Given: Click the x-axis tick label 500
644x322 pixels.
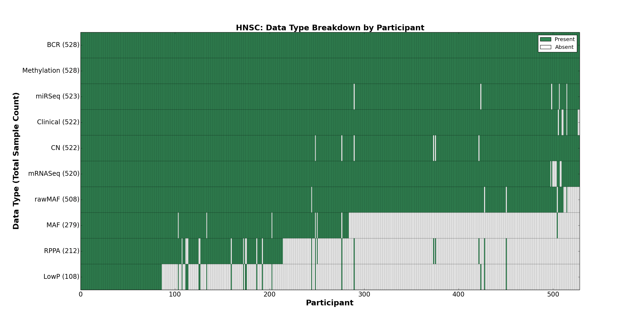Looking at the screenshot, I should click(553, 295).
